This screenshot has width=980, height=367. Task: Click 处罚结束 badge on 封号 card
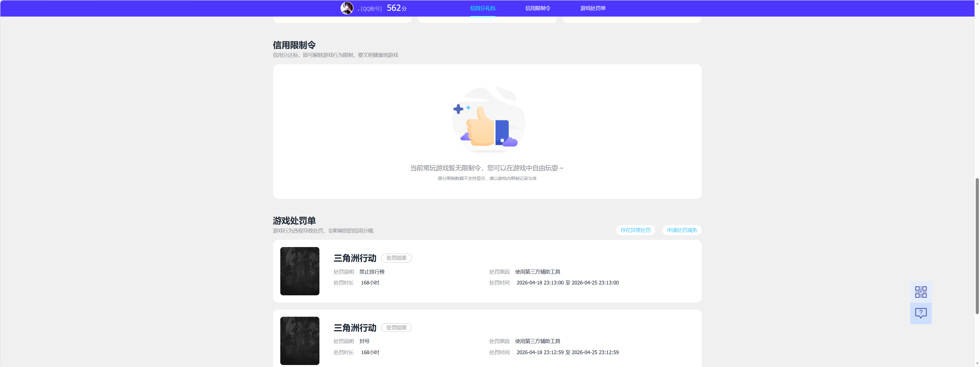396,328
